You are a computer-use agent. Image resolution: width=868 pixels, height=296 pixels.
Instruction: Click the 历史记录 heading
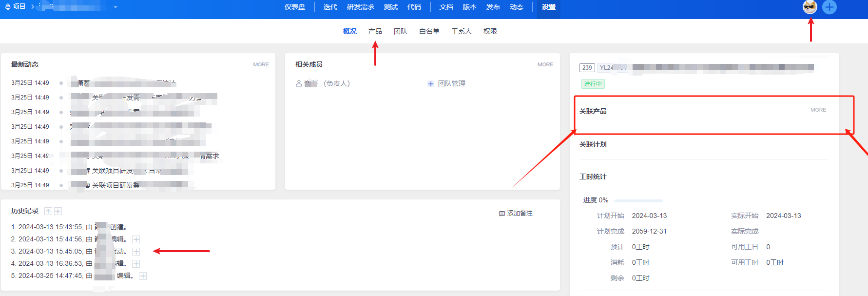click(25, 211)
